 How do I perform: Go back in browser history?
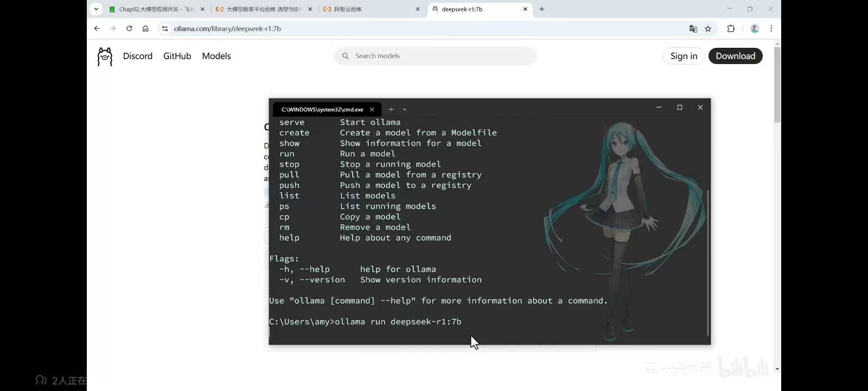97,29
